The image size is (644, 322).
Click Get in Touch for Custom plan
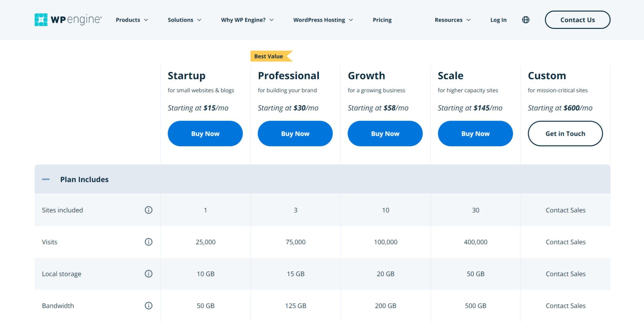[x=565, y=133]
